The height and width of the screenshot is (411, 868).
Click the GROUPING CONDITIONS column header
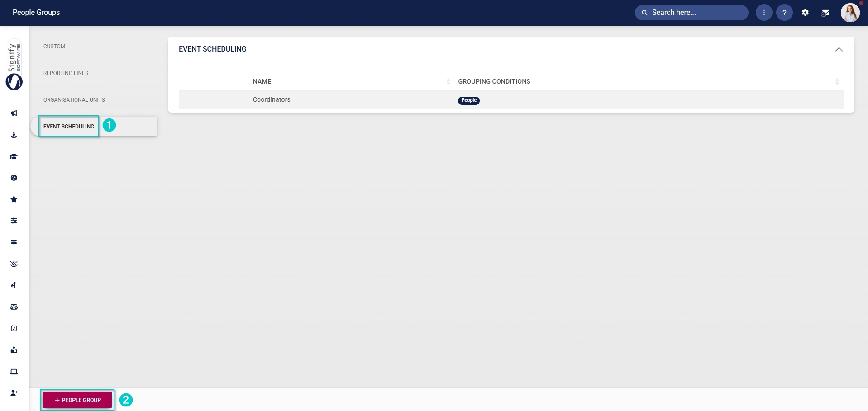point(494,81)
